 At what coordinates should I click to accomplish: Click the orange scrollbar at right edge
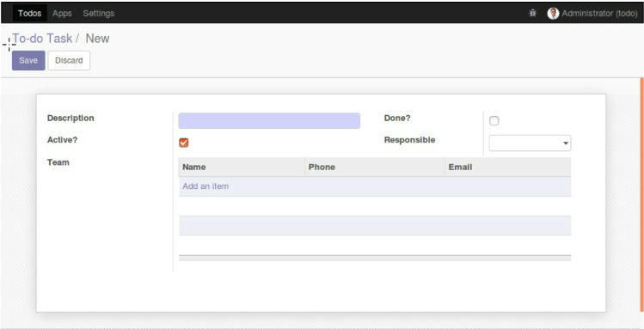coord(641,194)
